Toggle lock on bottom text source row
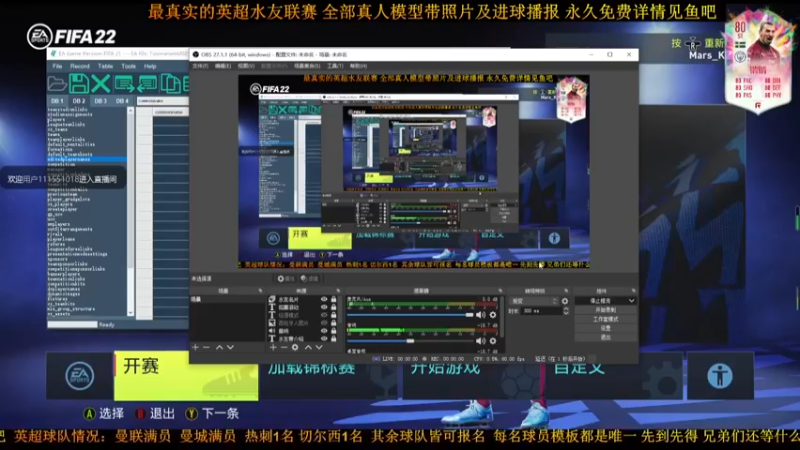This screenshot has width=800, height=450. tap(334, 338)
